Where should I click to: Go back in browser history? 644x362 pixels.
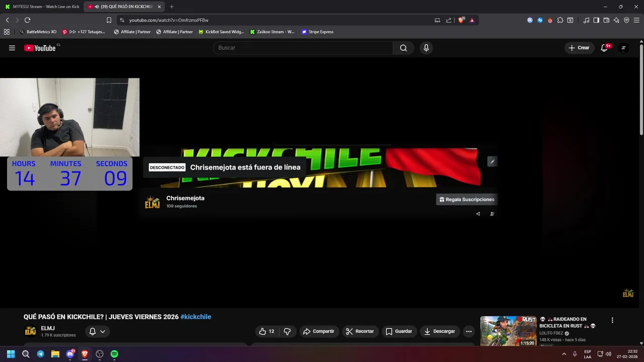click(x=7, y=20)
